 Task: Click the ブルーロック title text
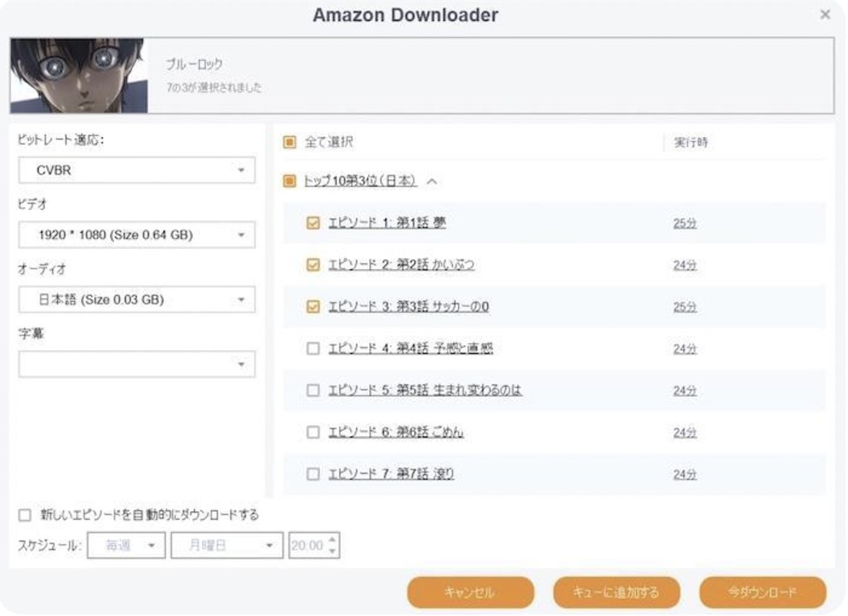195,65
